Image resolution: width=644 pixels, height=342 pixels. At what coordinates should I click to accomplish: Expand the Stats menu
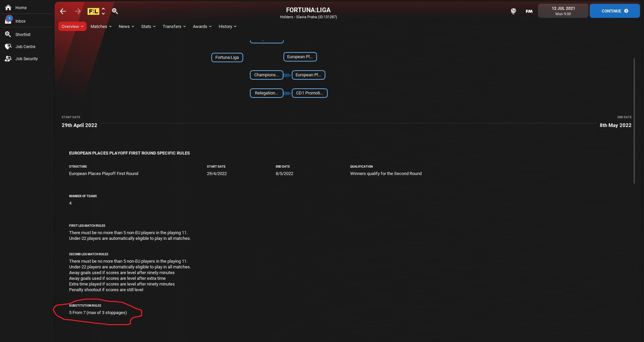click(148, 26)
